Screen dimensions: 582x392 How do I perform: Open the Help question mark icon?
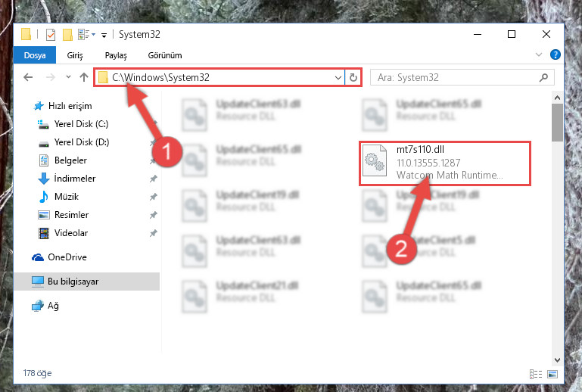(x=556, y=54)
